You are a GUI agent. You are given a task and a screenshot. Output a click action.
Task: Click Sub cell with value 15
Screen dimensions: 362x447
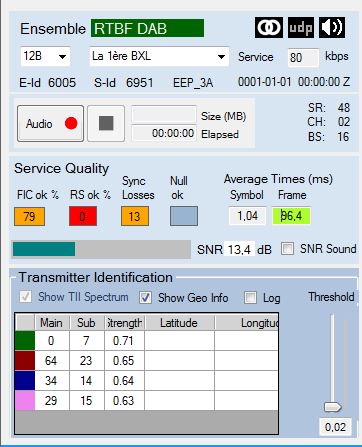point(87,400)
